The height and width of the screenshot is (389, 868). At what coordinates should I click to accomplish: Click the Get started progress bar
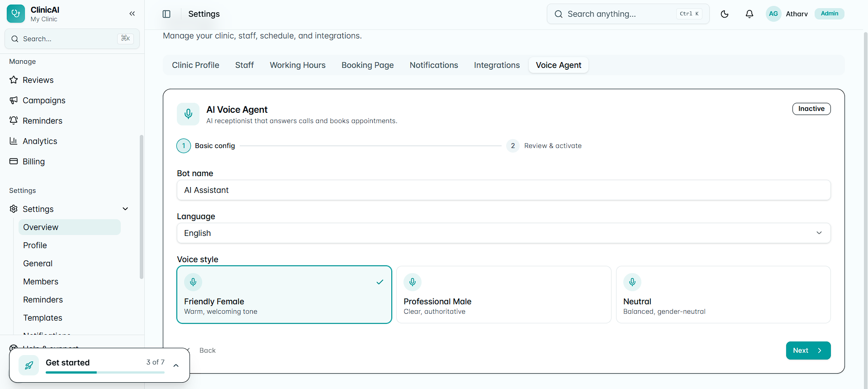[x=105, y=372]
